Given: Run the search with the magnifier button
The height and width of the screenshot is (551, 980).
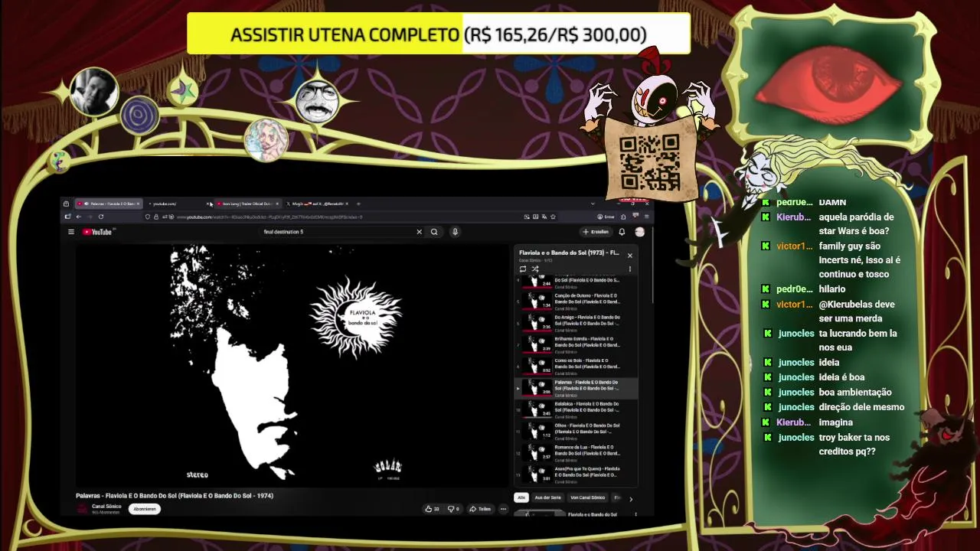Looking at the screenshot, I should coord(434,232).
